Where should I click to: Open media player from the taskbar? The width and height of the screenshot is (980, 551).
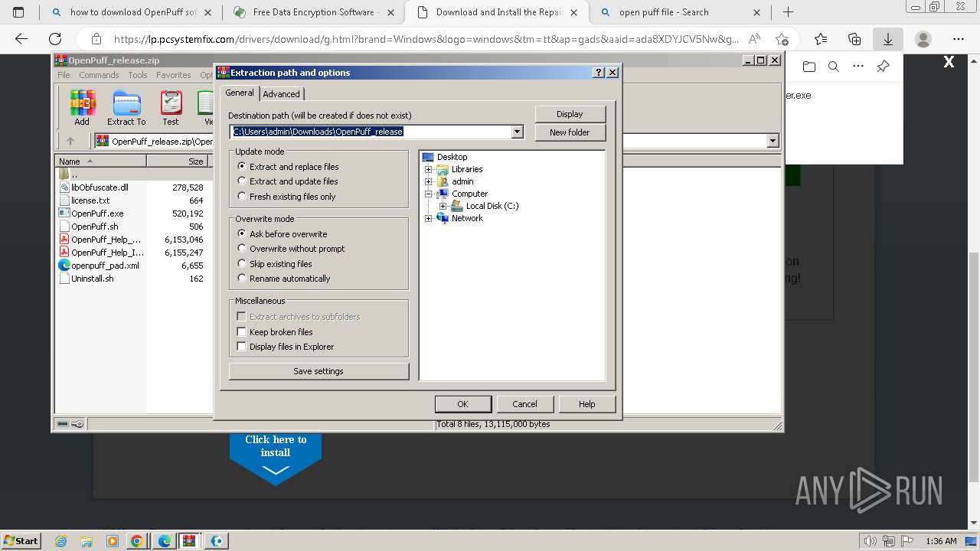(113, 541)
